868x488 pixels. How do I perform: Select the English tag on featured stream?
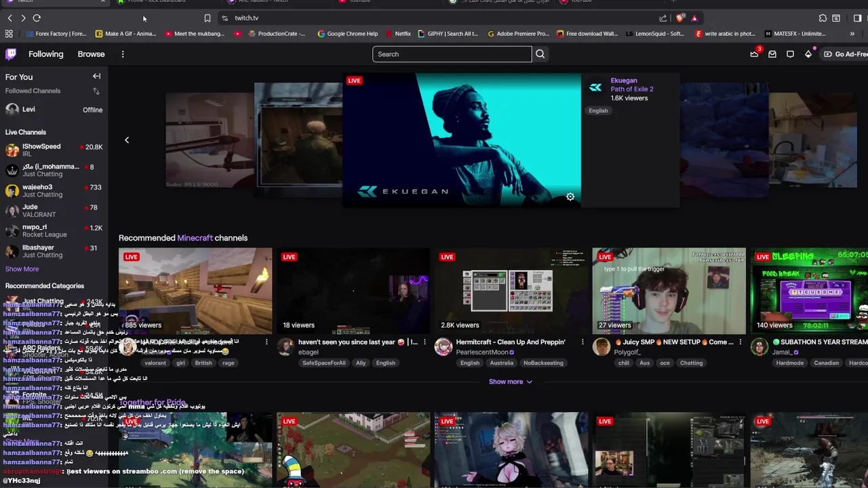598,110
